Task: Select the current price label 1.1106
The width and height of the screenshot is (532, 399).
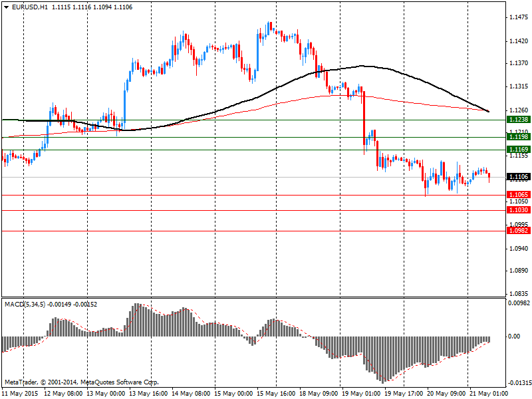Action: coord(518,177)
